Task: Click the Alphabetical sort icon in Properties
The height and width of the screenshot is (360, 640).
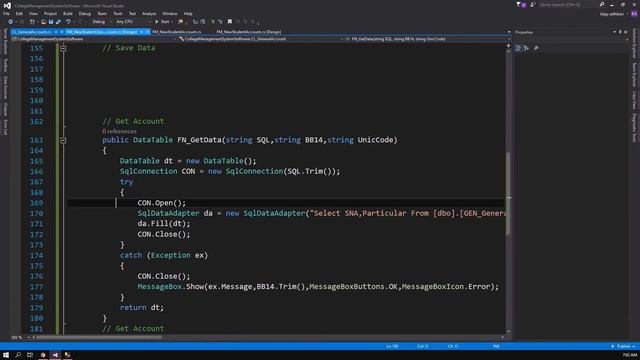Action: point(526,48)
